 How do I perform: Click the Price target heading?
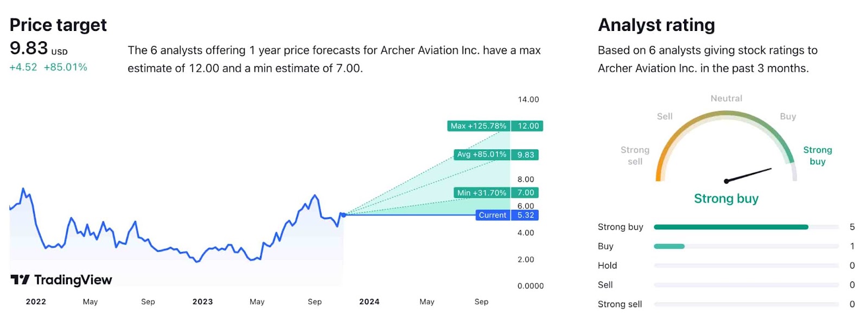coord(58,25)
